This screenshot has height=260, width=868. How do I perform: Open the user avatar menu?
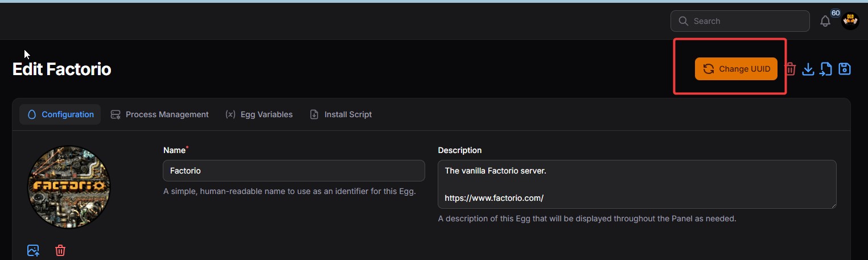coord(850,21)
